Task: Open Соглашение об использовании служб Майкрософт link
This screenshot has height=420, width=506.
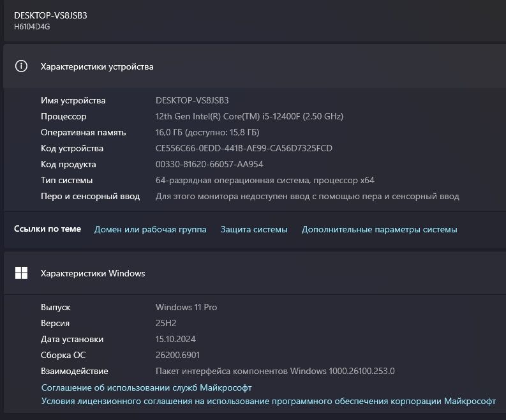Action: click(147, 387)
